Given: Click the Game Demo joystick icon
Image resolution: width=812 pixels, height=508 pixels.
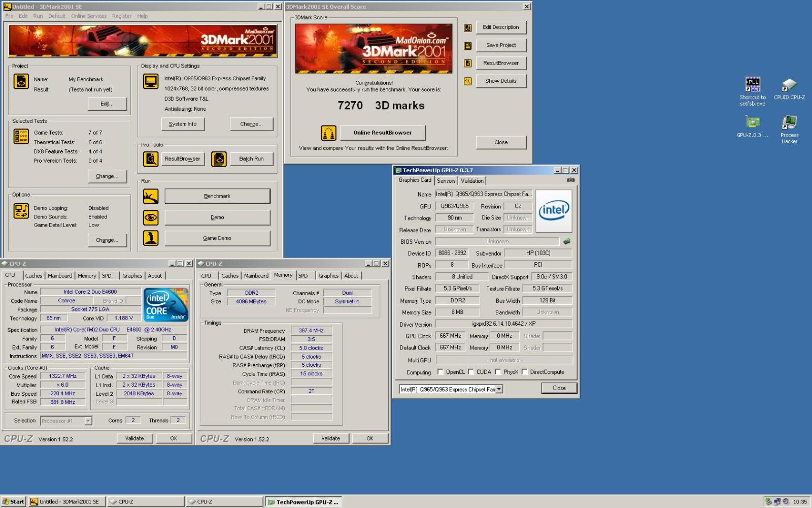Looking at the screenshot, I should (151, 238).
